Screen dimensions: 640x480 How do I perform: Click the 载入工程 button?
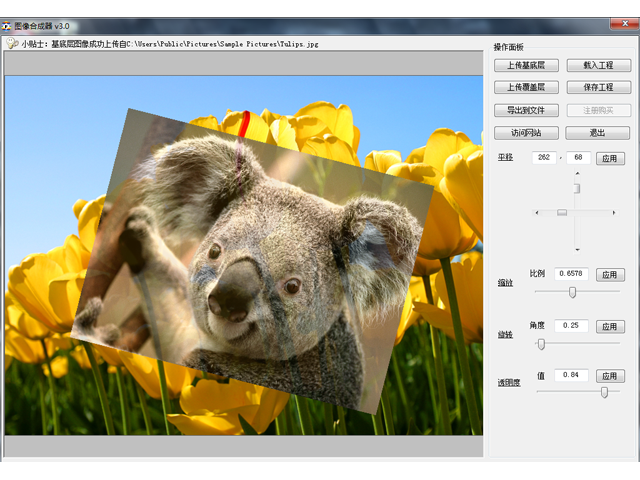[598, 65]
